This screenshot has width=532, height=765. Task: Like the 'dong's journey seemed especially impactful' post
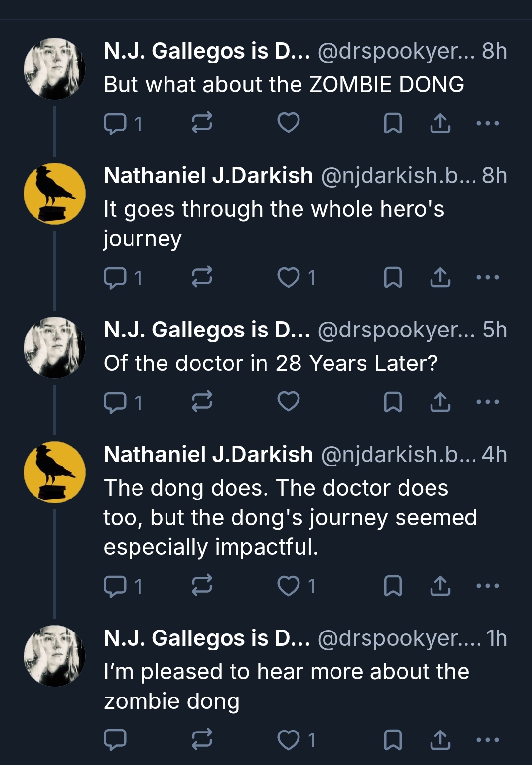289,586
